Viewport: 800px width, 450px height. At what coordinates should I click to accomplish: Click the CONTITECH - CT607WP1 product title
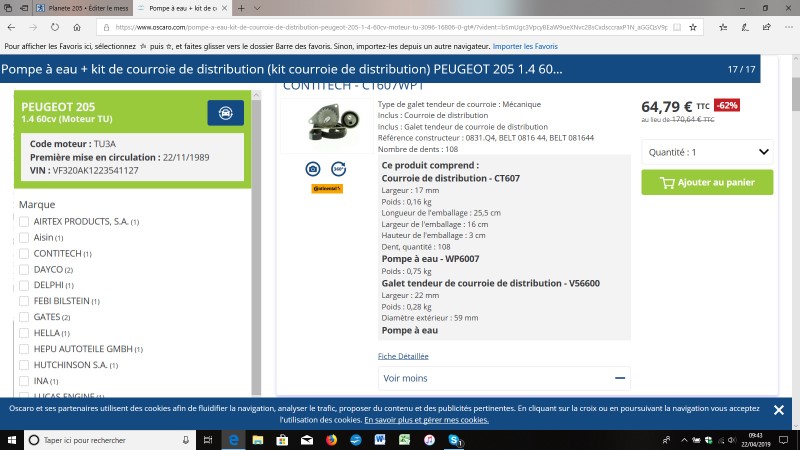point(354,86)
